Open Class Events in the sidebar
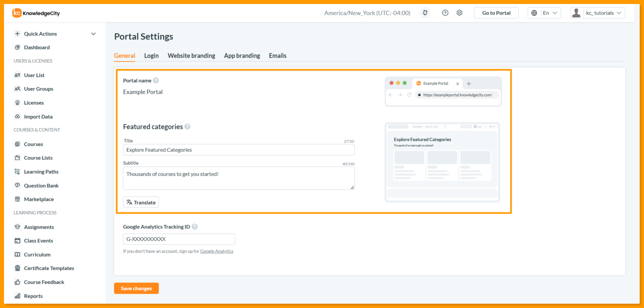The width and height of the screenshot is (644, 308). (38, 241)
